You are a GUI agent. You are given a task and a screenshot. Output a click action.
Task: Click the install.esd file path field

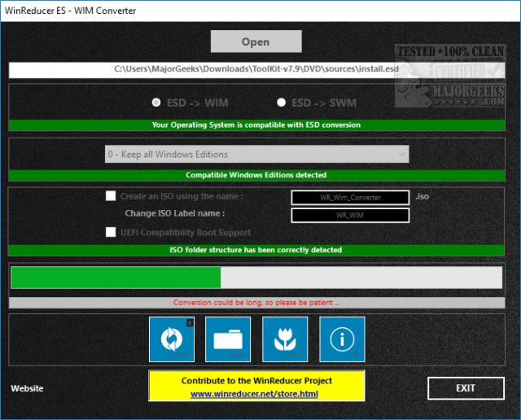pyautogui.click(x=256, y=70)
